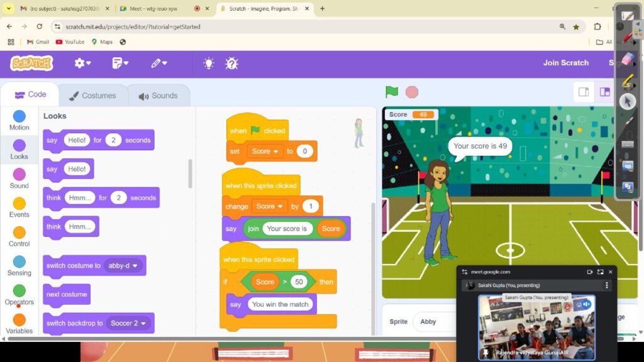Viewport: 644px width, 362px height.
Task: Select the Sound block category
Action: [x=19, y=178]
